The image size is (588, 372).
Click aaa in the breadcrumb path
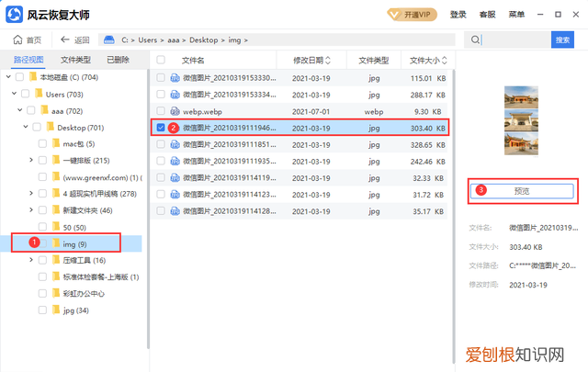click(174, 39)
